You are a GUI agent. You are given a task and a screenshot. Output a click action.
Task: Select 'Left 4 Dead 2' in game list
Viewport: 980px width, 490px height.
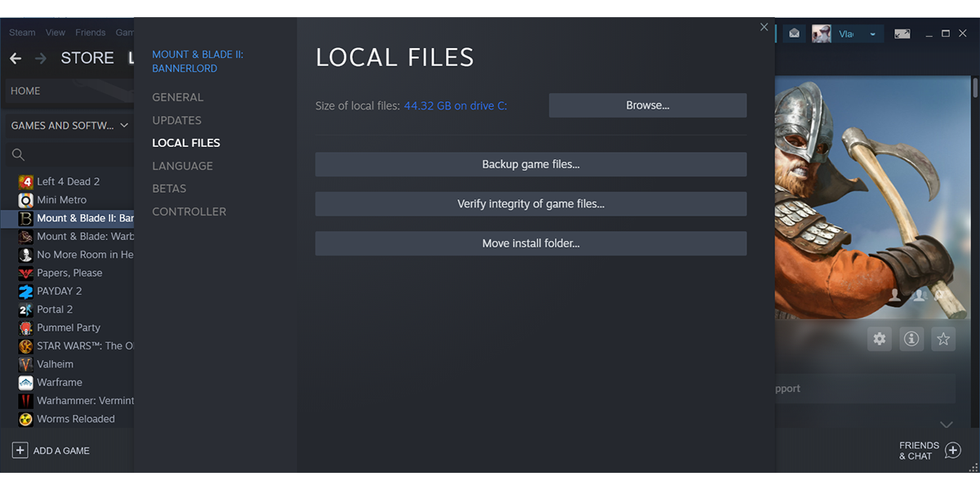[x=69, y=181]
